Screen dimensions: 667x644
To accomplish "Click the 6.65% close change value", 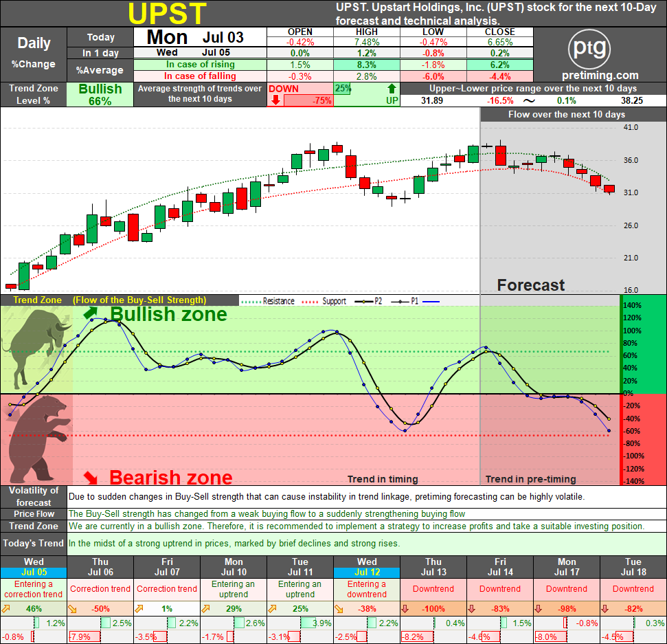I will tap(500, 42).
